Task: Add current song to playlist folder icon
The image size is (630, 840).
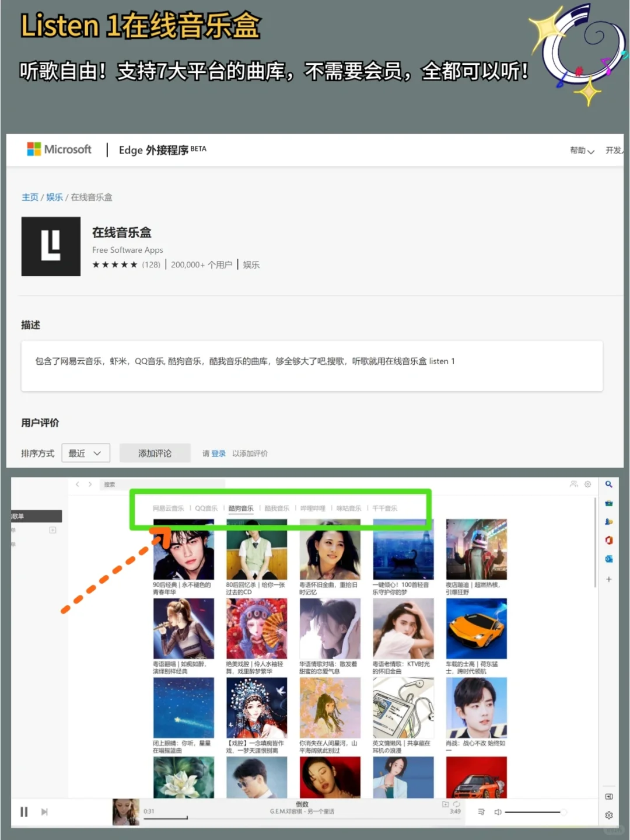Action: coord(446,804)
